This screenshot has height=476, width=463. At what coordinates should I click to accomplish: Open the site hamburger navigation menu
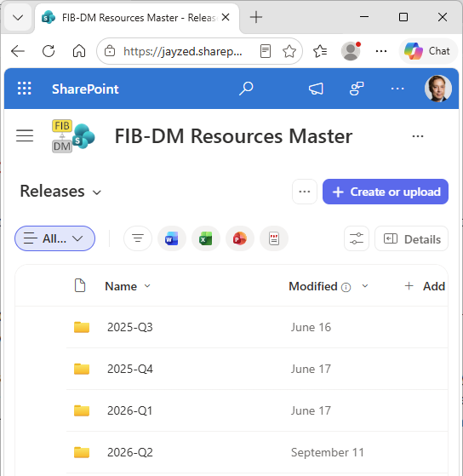click(x=25, y=135)
